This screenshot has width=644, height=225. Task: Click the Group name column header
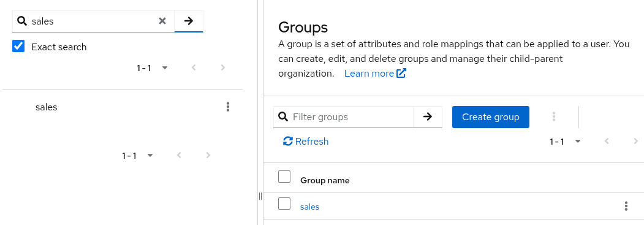click(x=325, y=181)
